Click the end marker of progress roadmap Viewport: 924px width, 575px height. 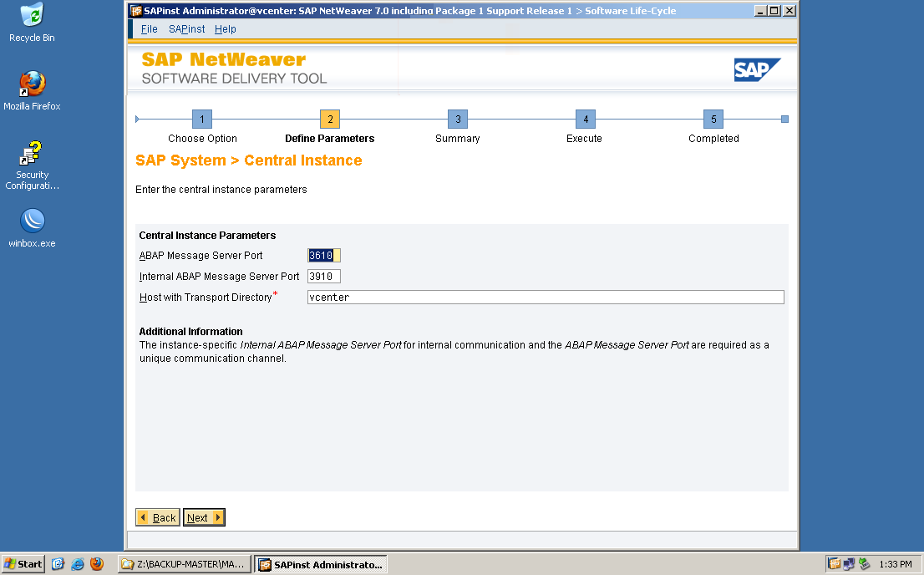pyautogui.click(x=785, y=120)
